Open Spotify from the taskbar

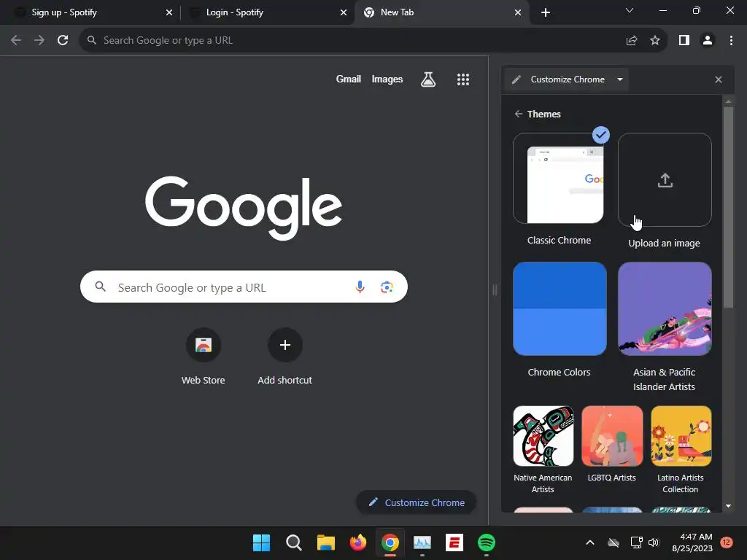coord(487,542)
